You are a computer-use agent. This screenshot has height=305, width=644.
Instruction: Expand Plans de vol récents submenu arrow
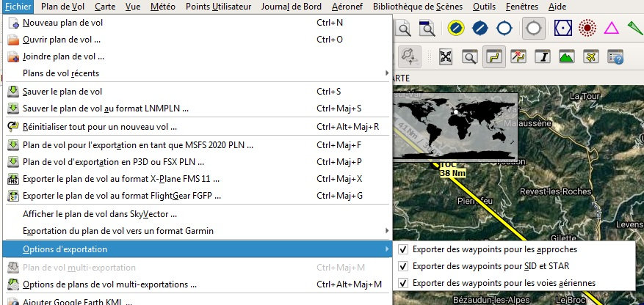click(x=386, y=73)
